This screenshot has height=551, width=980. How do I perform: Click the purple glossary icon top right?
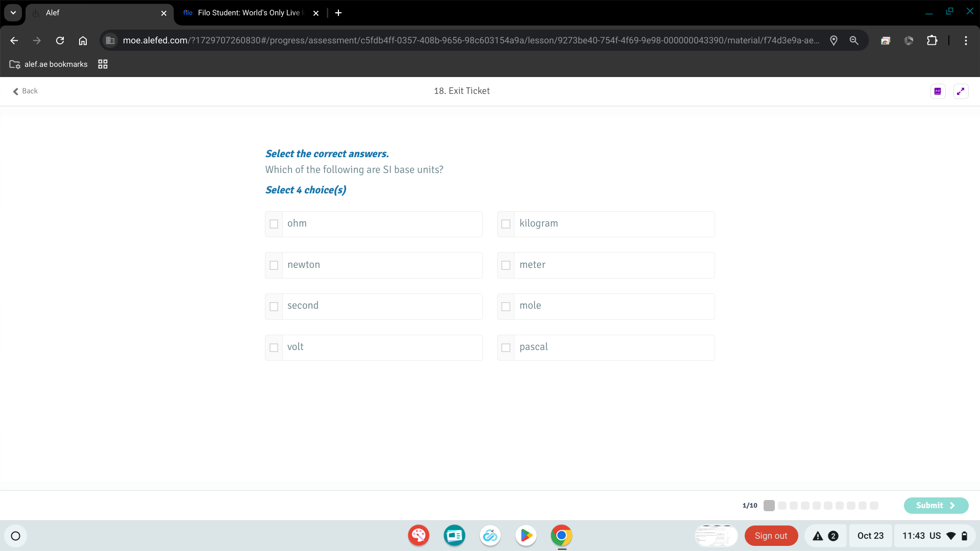click(x=938, y=91)
